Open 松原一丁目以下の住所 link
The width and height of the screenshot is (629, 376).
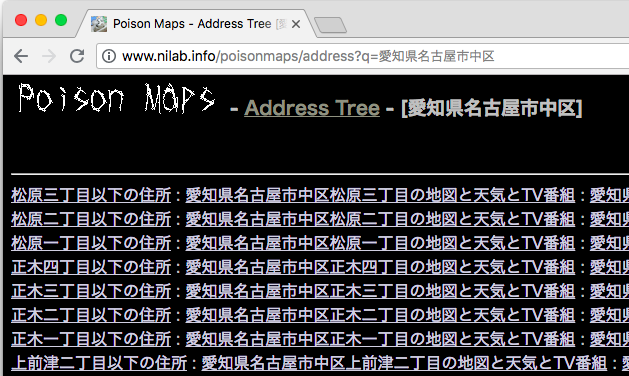91,243
